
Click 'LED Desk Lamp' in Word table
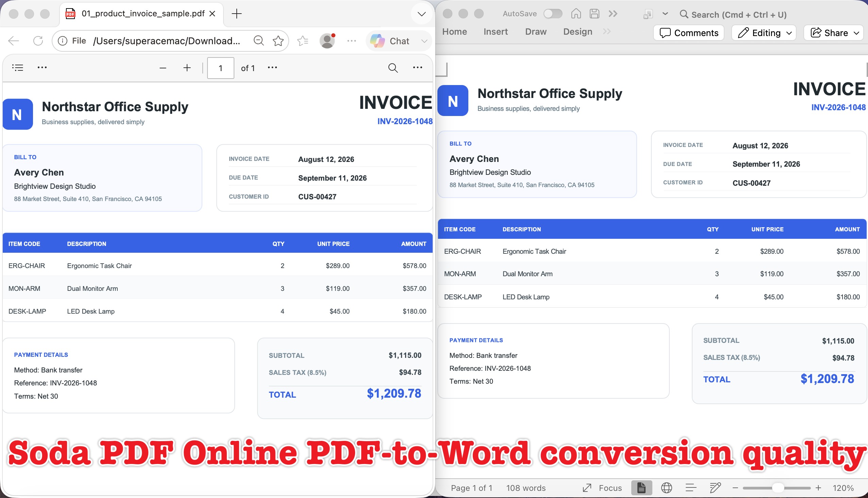pyautogui.click(x=525, y=297)
